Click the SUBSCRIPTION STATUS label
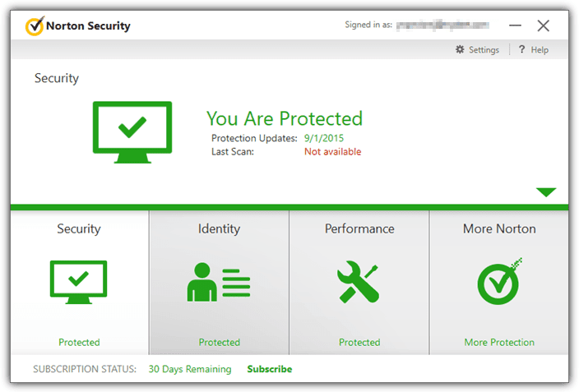This screenshot has height=392, width=579. 85,369
